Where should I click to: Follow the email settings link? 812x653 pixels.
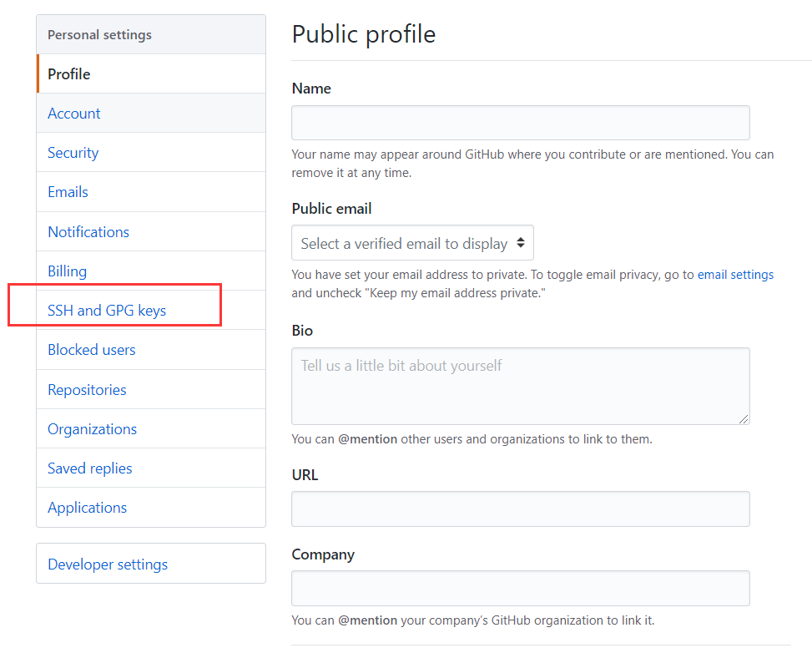click(735, 275)
